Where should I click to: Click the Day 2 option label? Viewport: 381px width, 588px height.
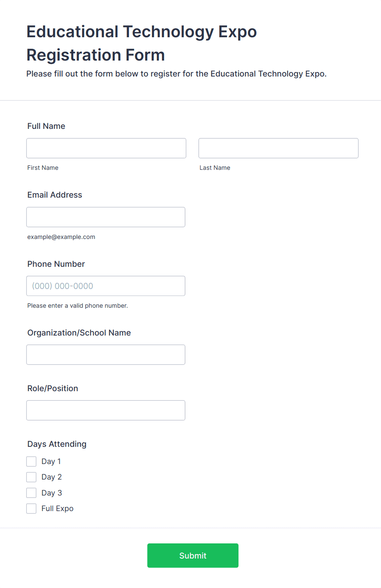coord(52,477)
